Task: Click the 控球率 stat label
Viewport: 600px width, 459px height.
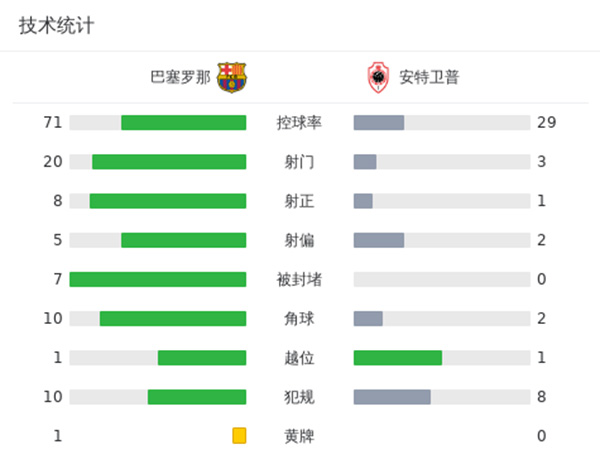Action: [x=299, y=123]
